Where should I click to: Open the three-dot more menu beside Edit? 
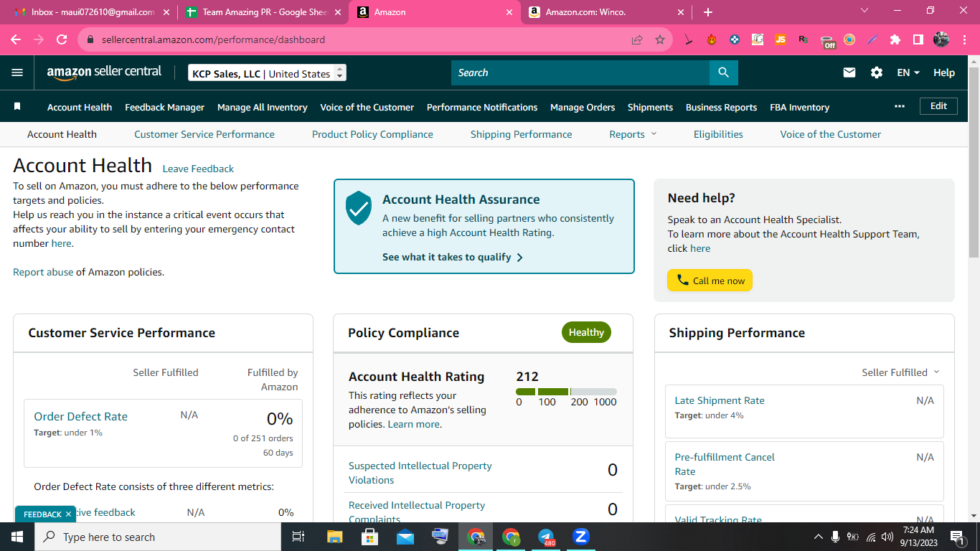[900, 106]
